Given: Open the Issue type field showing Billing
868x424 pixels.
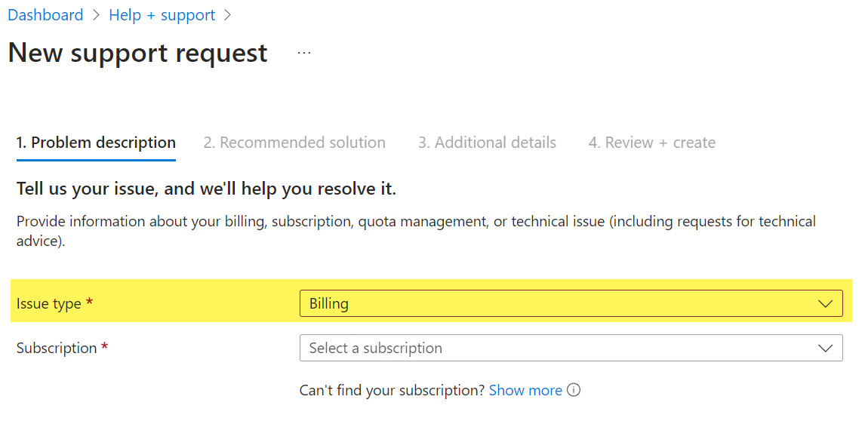Looking at the screenshot, I should [571, 303].
